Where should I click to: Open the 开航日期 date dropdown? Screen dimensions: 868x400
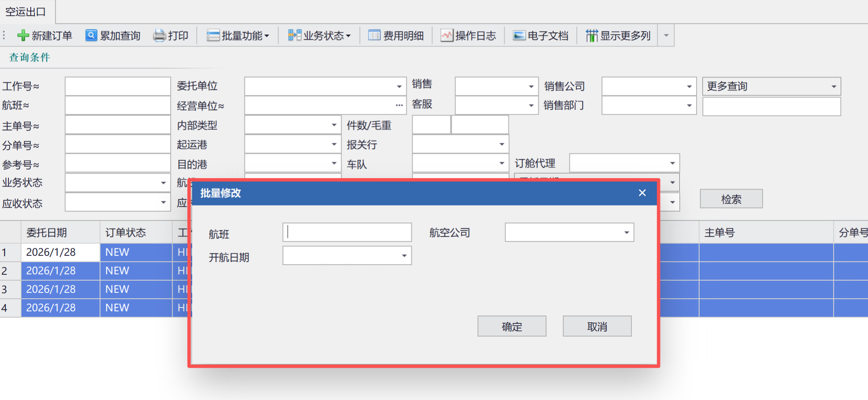point(404,255)
